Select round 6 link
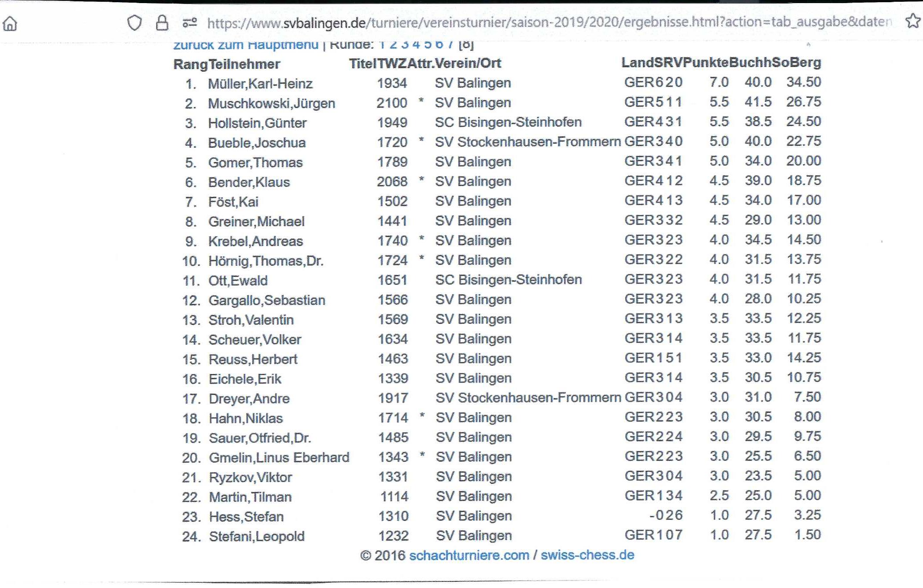 [439, 44]
